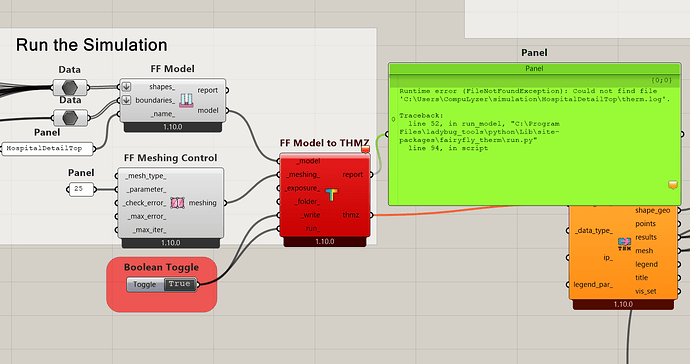Click the report output of FF Model
Viewport: 690px width, 364px height.
[208, 90]
